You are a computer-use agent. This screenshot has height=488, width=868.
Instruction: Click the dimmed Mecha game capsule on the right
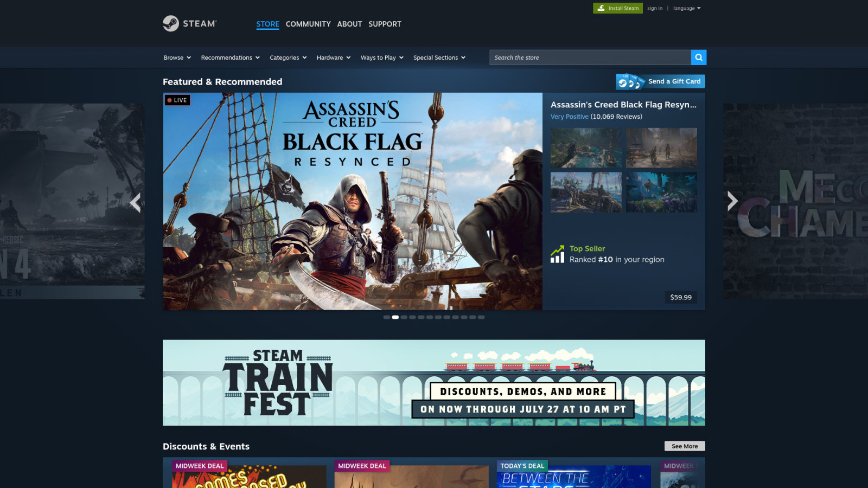(795, 201)
